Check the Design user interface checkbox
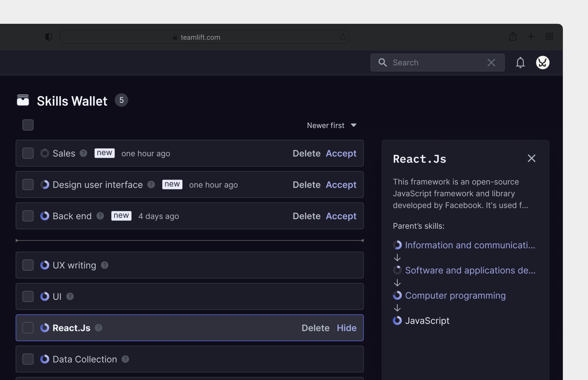 coord(28,185)
